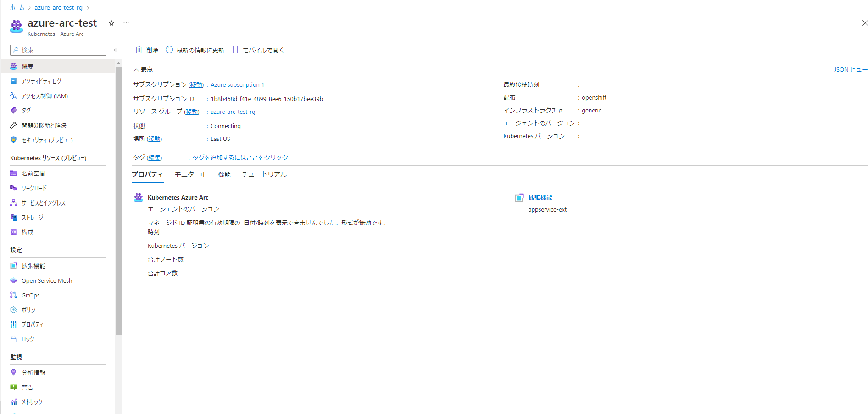The width and height of the screenshot is (868, 414).
Task: Pin resource with the star favorite icon
Action: coord(111,23)
